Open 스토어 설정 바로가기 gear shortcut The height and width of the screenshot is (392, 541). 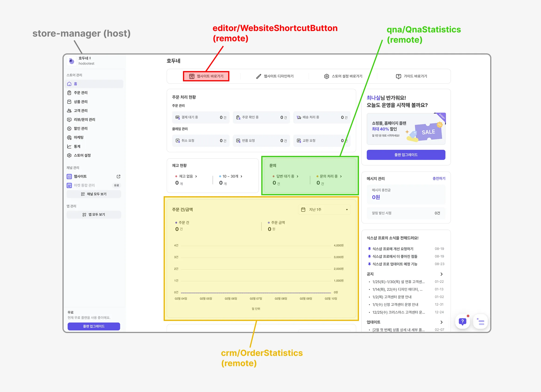(327, 76)
